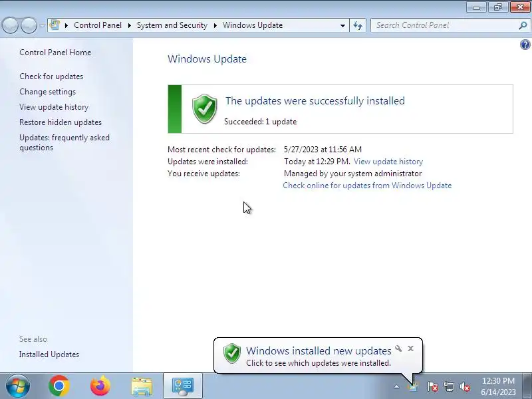Select Windows Update breadcrumb
Screen dimensions: 532x399
point(253,25)
